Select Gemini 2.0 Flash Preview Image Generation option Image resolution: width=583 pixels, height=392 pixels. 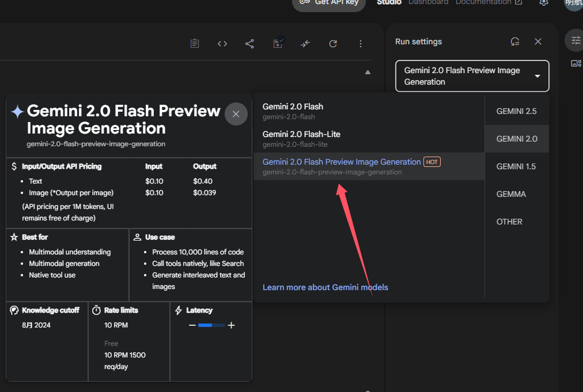pos(369,166)
